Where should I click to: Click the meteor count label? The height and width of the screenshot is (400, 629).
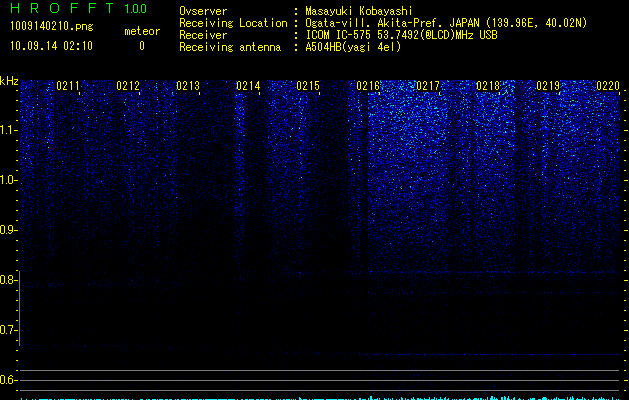pos(142,31)
